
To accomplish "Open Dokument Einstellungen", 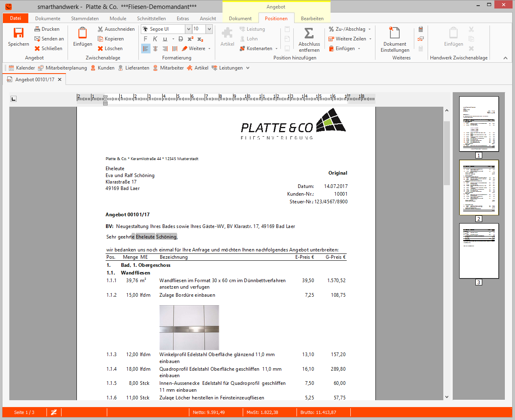I will click(395, 40).
